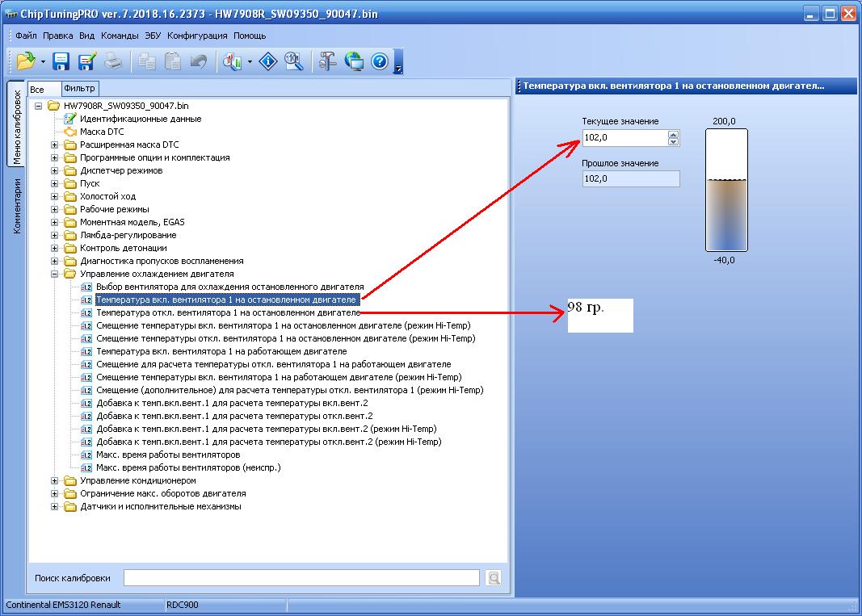Click the binary search magnifier icon
The width and height of the screenshot is (862, 616).
[x=294, y=61]
